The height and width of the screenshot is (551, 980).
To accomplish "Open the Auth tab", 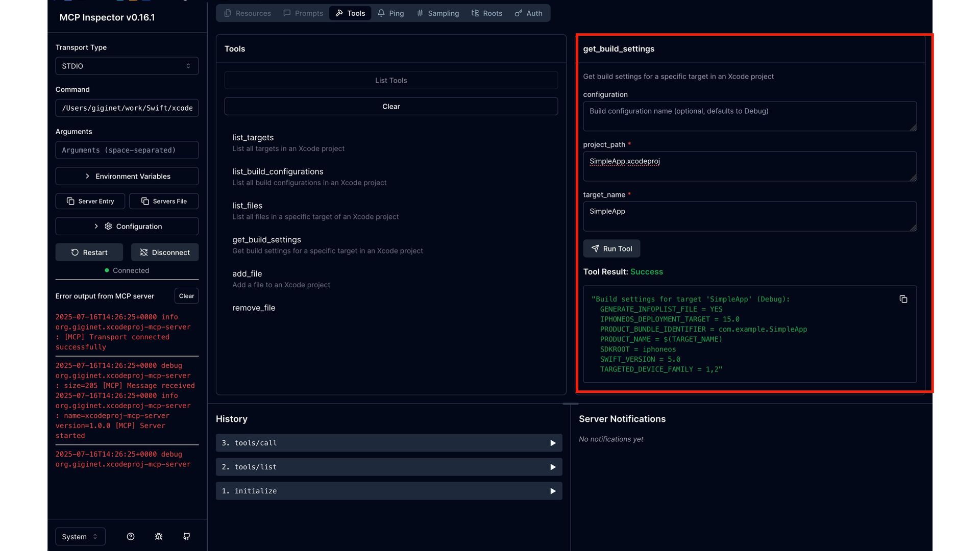I will coord(529,13).
